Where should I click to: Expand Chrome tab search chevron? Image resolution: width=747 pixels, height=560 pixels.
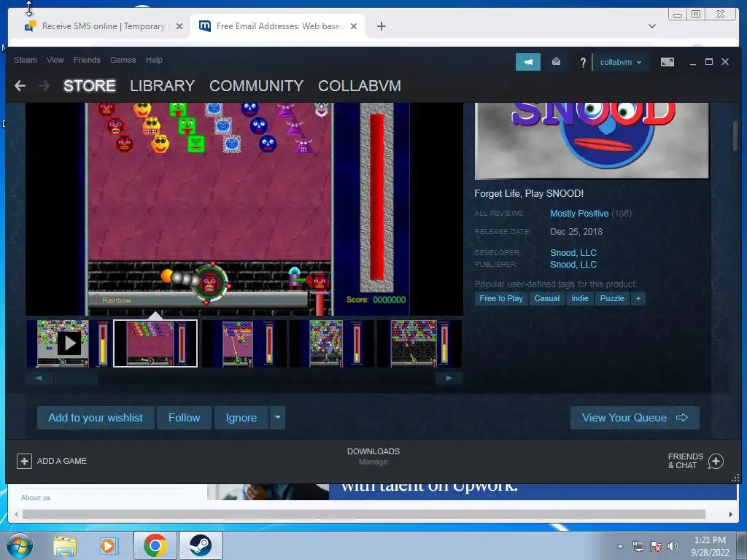(x=652, y=26)
